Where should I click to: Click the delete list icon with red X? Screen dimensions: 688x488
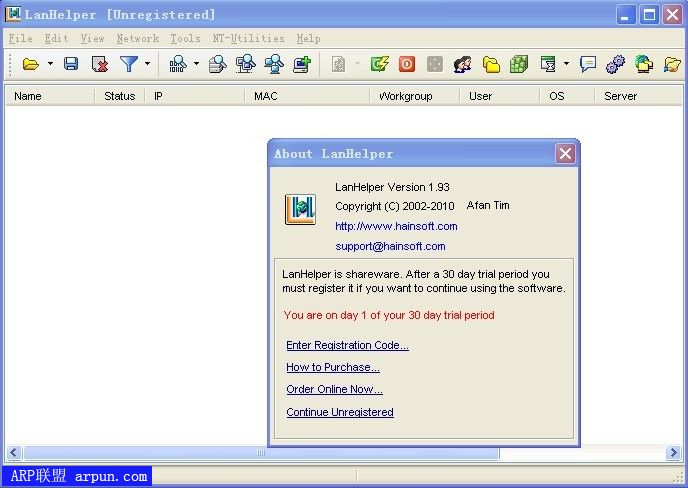100,64
